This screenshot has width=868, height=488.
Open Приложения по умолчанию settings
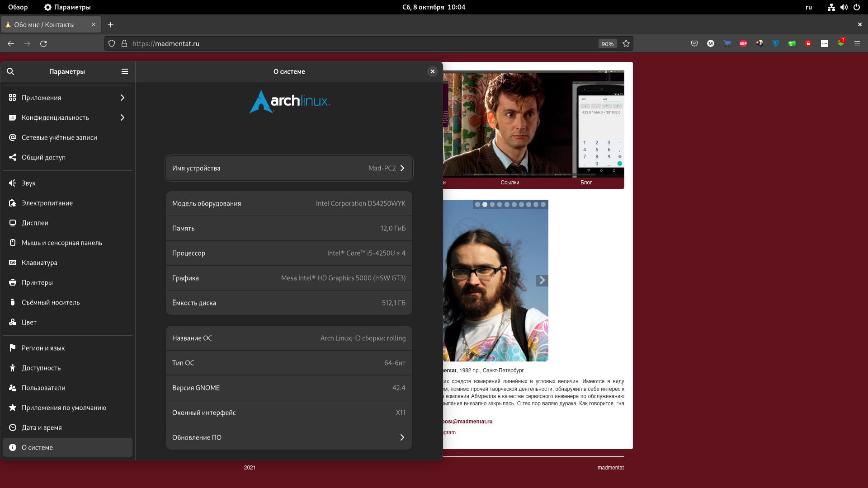[67, 408]
